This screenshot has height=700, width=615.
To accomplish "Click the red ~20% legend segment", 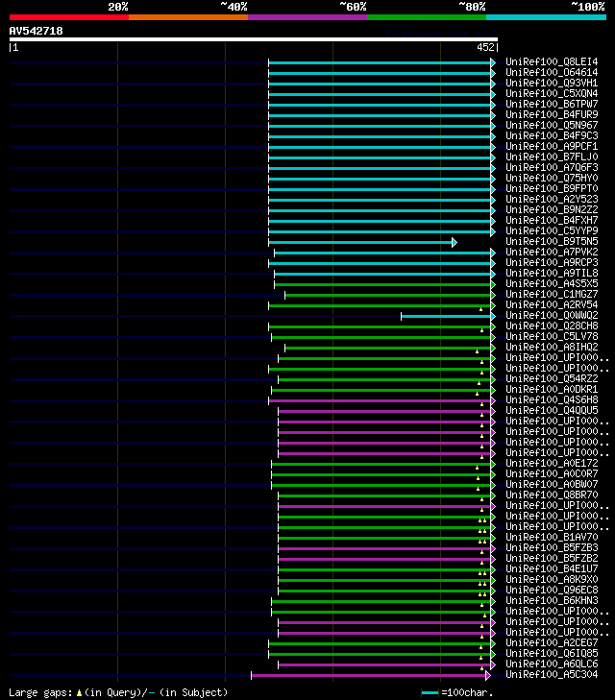I will pos(69,17).
